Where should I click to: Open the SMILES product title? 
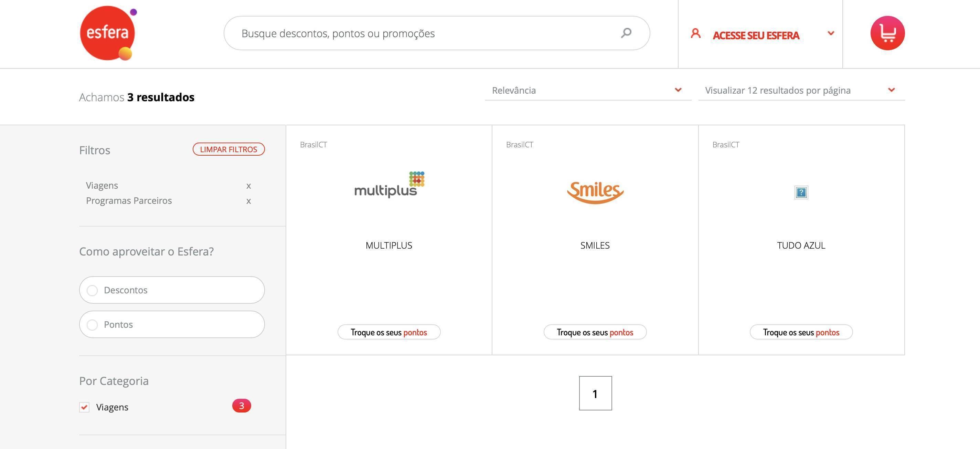[595, 245]
